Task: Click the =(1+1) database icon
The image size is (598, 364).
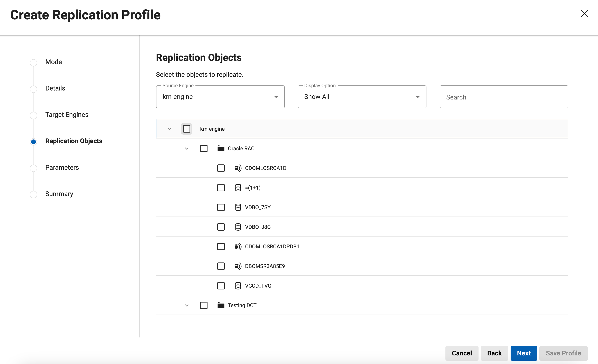Action: [238, 188]
